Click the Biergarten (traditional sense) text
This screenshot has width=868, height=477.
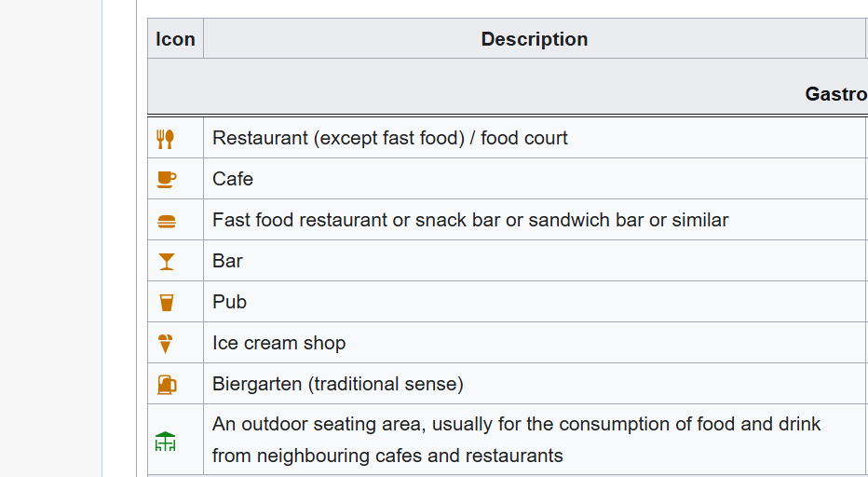click(337, 384)
